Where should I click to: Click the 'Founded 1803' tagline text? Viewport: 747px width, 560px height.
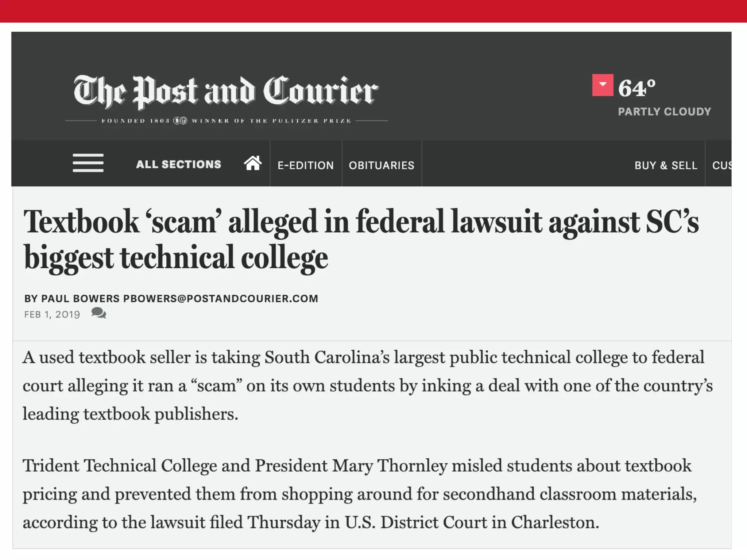(135, 121)
